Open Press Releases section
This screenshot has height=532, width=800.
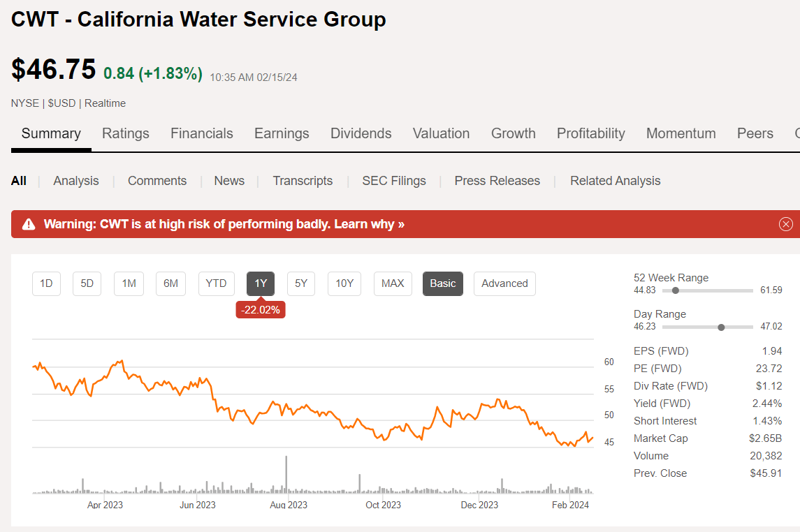[497, 180]
